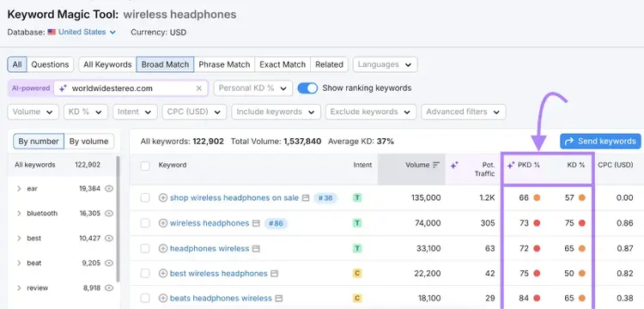Open SERP icon next to 'best wireless headphones'

point(275,273)
